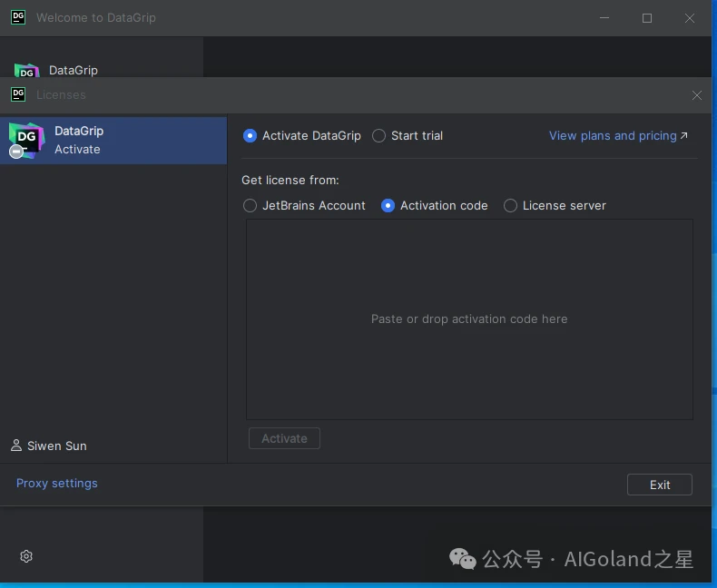The image size is (717, 588).
Task: Click the DG icon in Licenses title bar
Action: tap(18, 94)
